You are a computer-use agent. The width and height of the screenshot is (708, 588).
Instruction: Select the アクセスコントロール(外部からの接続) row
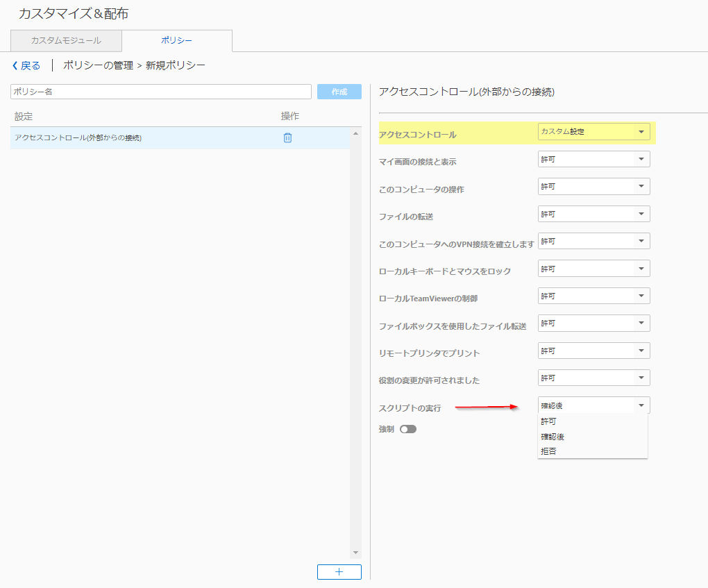[x=180, y=137]
